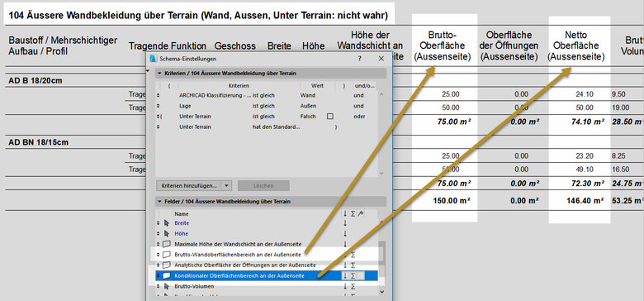
Task: Click 'hat den Standard...' operator of Unter Terrain
Action: 276,127
